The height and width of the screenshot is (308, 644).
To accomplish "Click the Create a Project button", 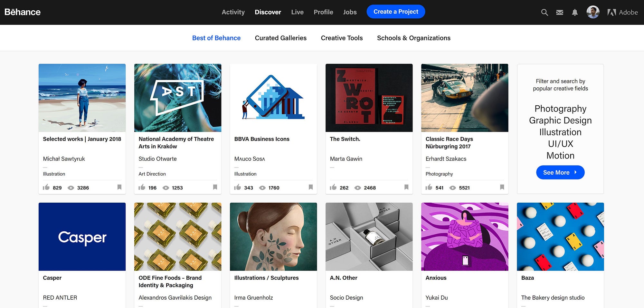I will tap(396, 12).
